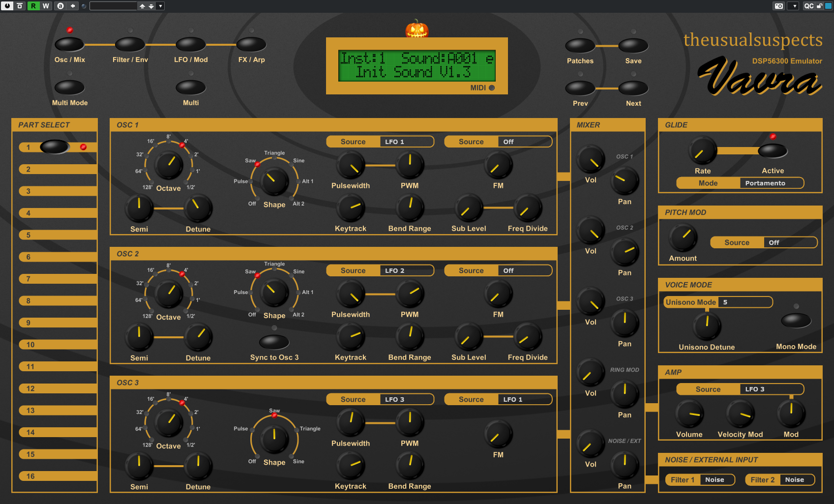Enable Read automation (R) button

click(33, 6)
